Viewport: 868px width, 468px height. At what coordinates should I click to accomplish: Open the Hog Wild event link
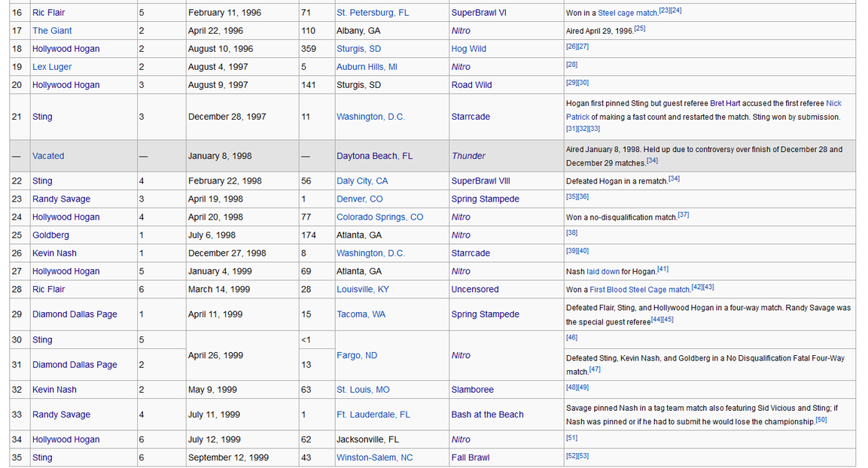coord(469,49)
